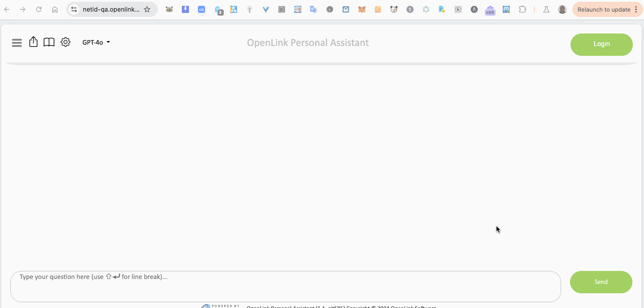This screenshot has width=644, height=308.
Task: Open the gray notebook extension icon
Action: coord(282,9)
